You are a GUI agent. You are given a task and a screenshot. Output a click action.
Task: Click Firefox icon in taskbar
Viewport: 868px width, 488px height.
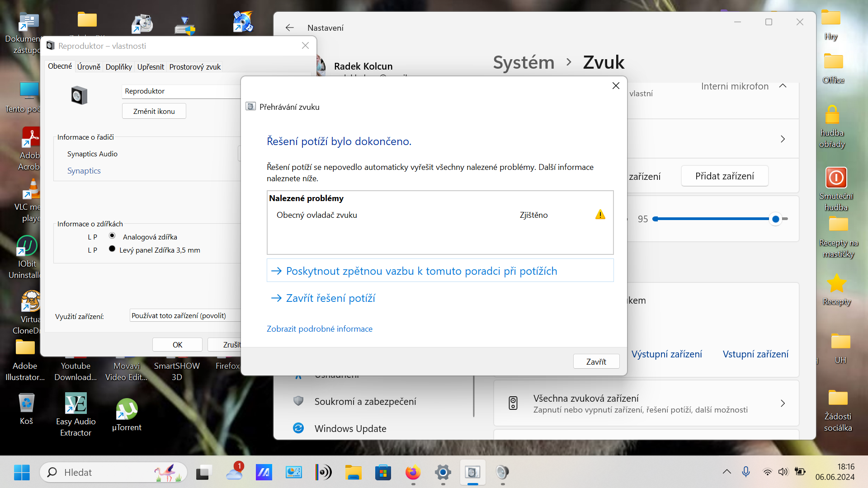click(413, 473)
